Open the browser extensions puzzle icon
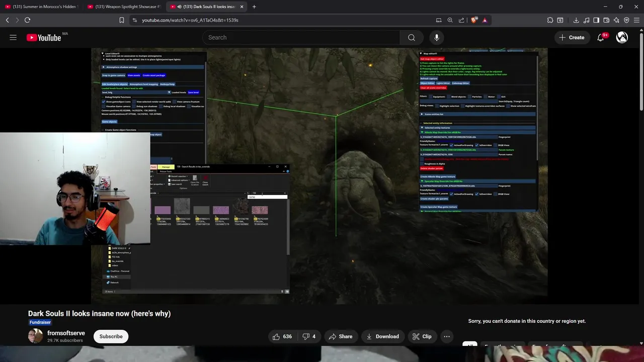The image size is (644, 362). tap(550, 20)
